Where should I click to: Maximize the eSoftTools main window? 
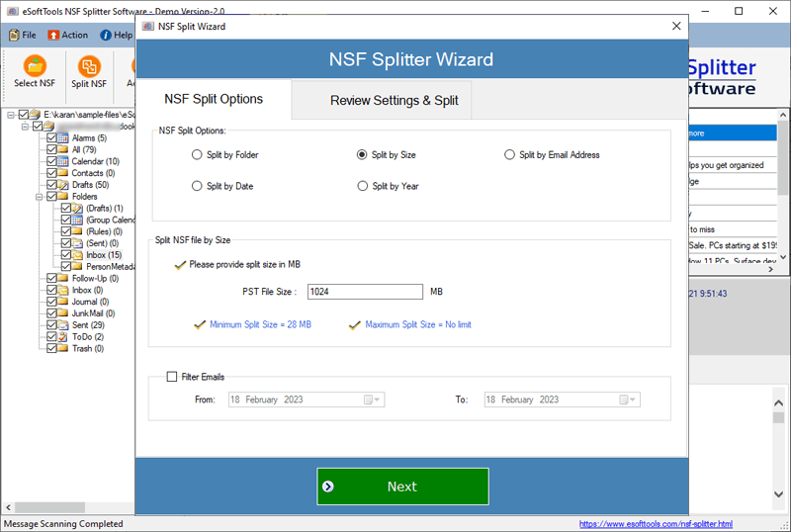click(739, 11)
